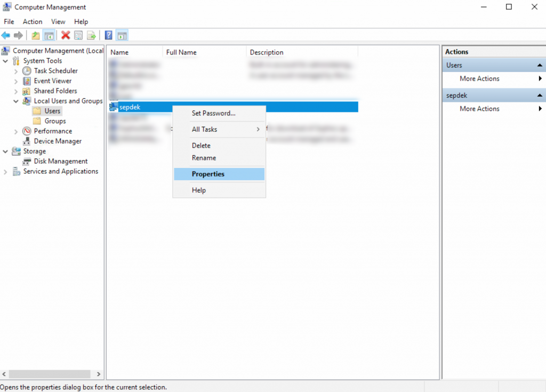Toggle Show/Hide Action Pane toolbar icon
This screenshot has height=392, width=546.
pyautogui.click(x=122, y=35)
